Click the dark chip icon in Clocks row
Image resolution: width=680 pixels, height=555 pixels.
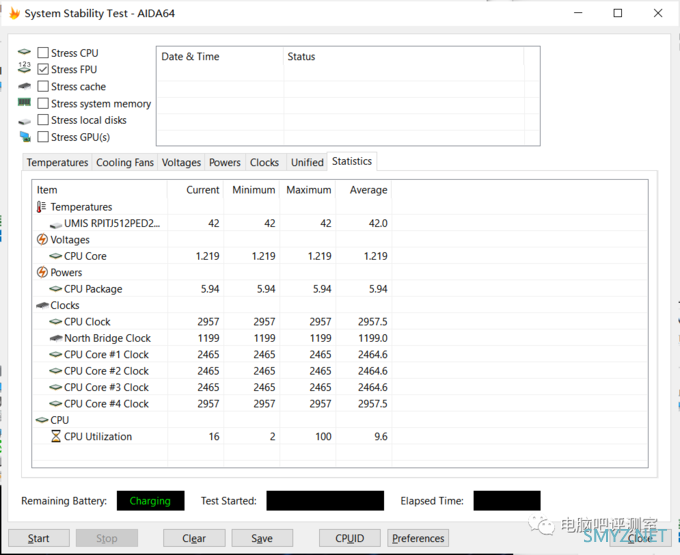point(42,305)
